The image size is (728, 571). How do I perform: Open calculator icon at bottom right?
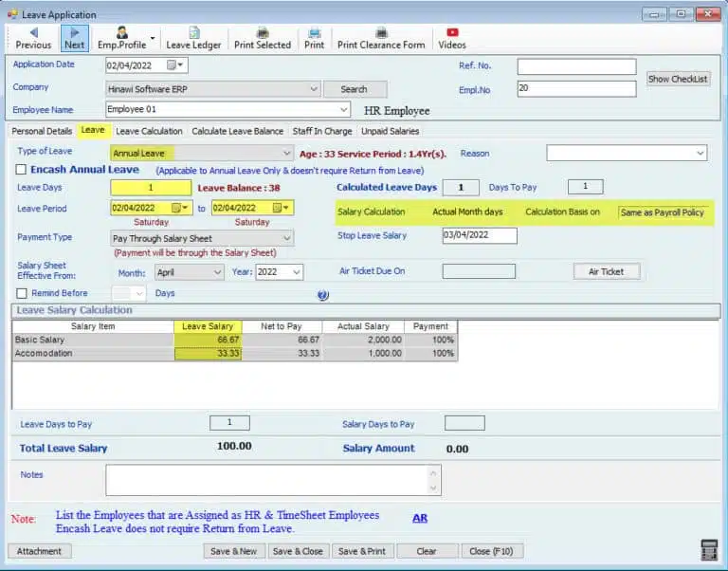[x=709, y=551]
